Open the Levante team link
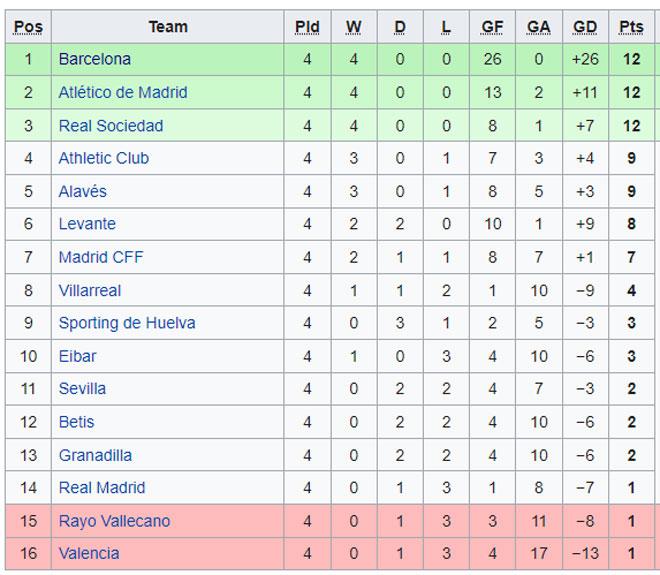 (87, 224)
